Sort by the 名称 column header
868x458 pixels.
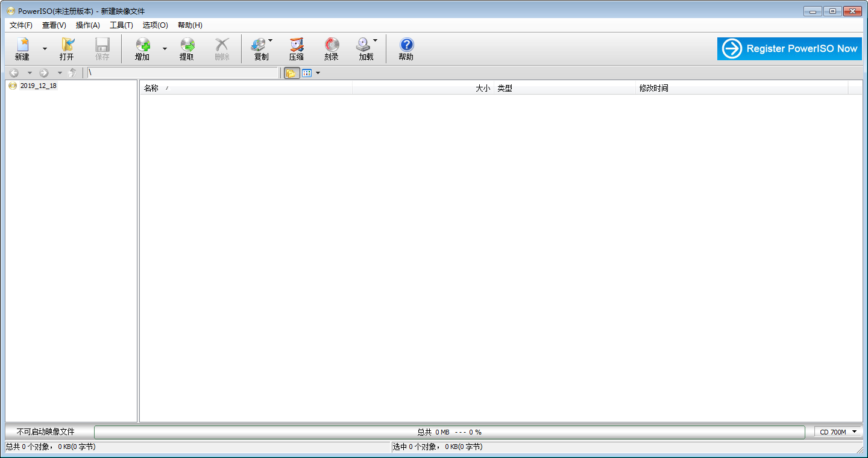246,88
